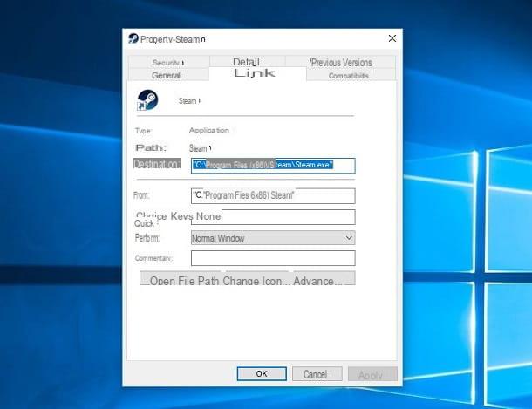
Task: Close the Property-Steam dialog
Action: [x=392, y=38]
